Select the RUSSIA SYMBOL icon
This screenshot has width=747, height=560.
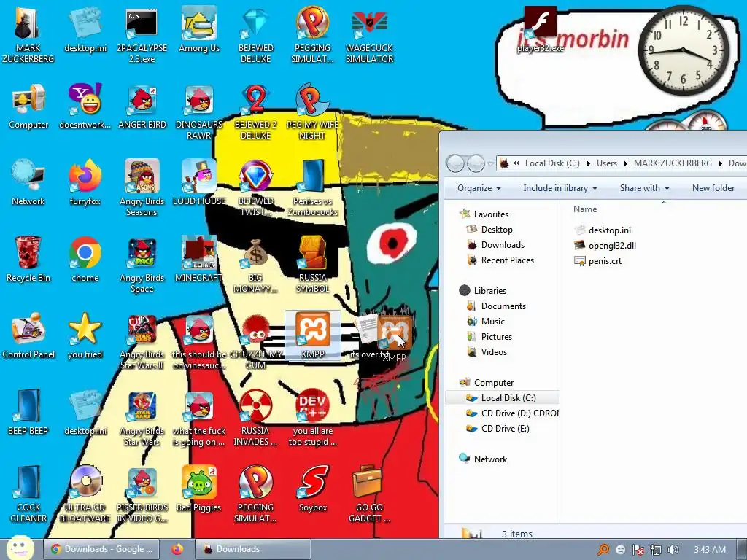click(x=312, y=265)
